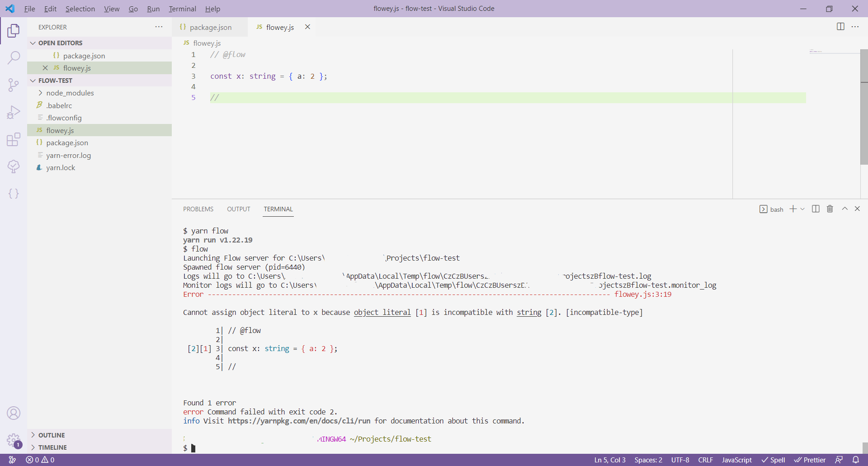Open the Search view
Screen dimensions: 868x466
14,58
